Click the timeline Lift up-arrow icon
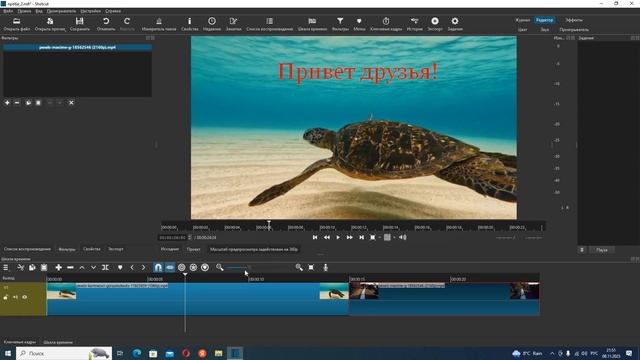Screen dimensions: 640x360 [82, 267]
